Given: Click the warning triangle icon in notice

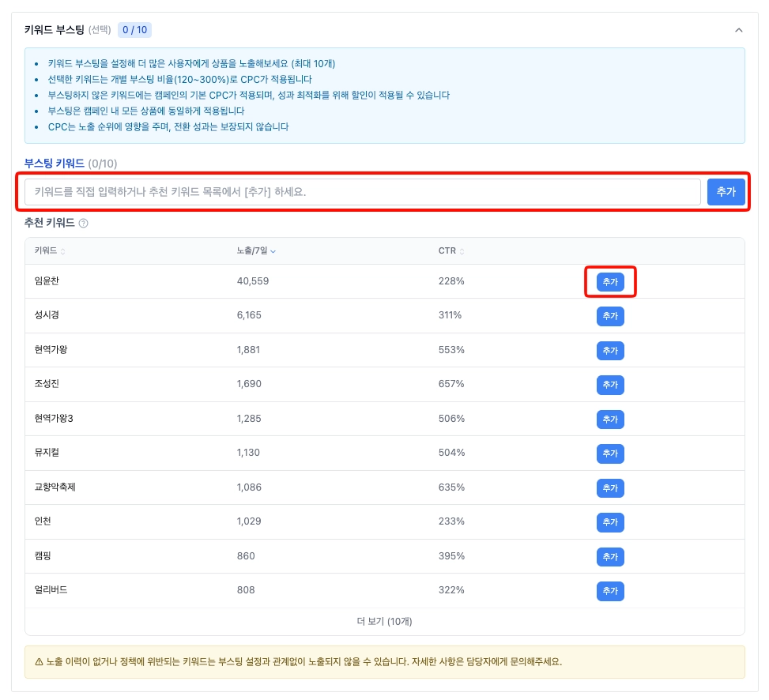Looking at the screenshot, I should click(x=40, y=662).
